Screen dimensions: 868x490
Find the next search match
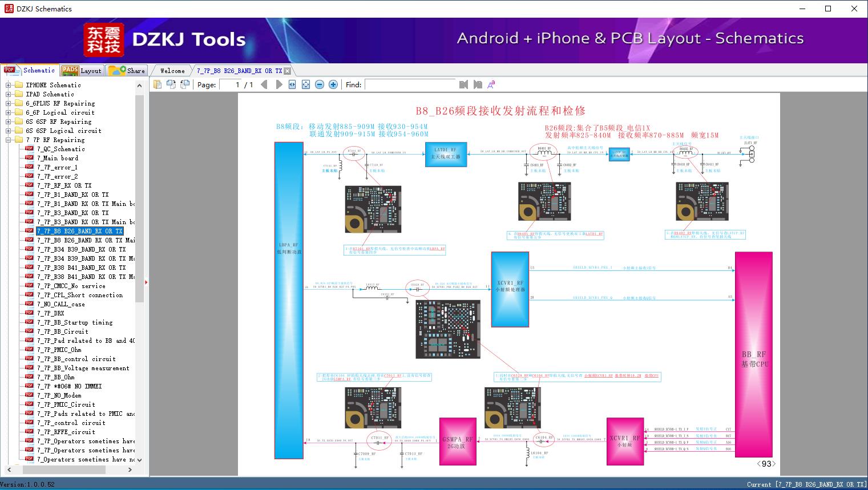tap(477, 84)
